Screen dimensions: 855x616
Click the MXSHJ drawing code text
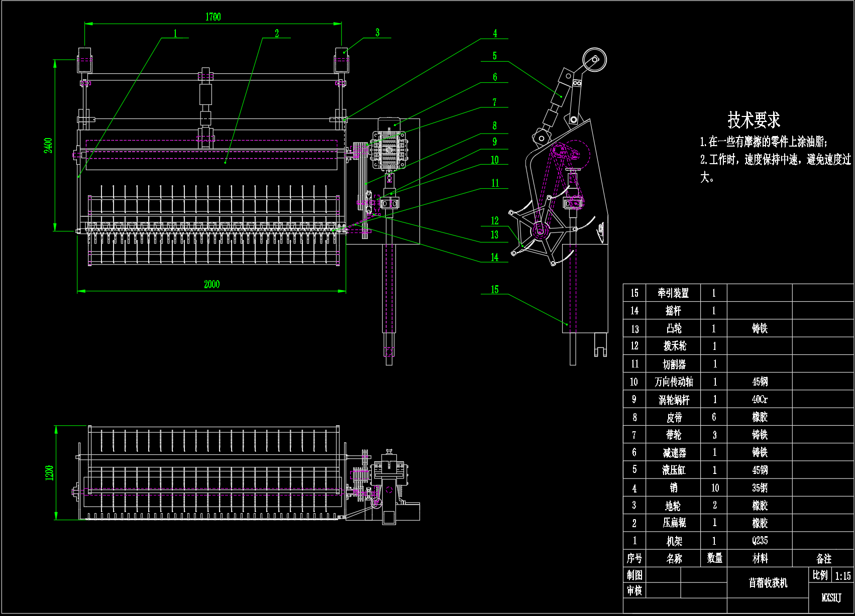[831, 597]
